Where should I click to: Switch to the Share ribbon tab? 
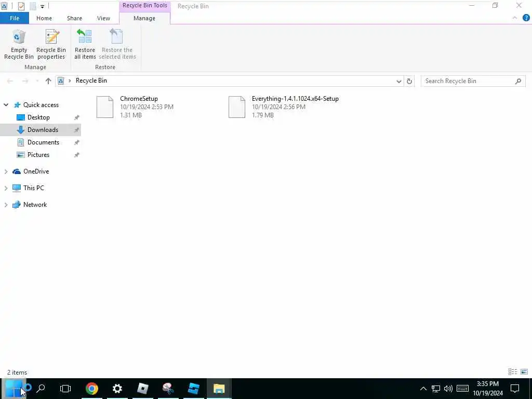coord(74,18)
